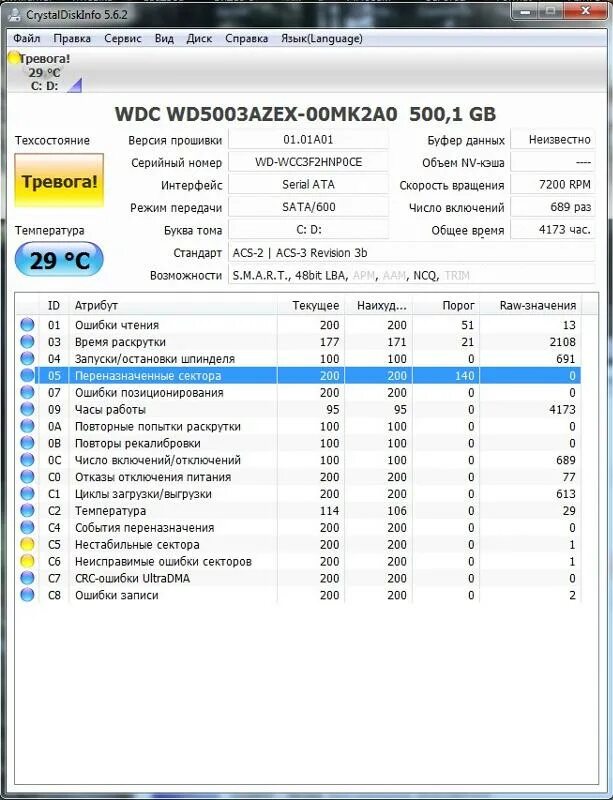This screenshot has width=613, height=800.
Task: Click the ID column header
Action: 54,306
